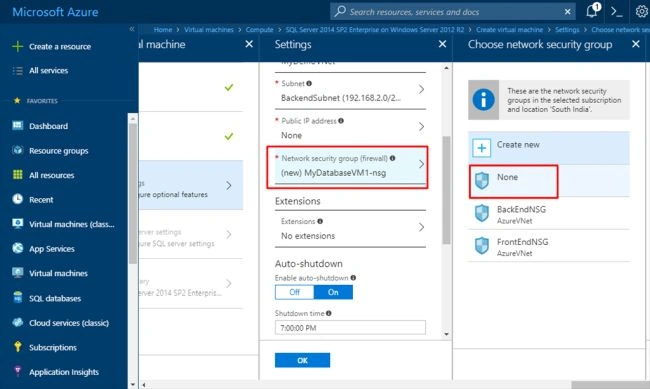The width and height of the screenshot is (650, 389).
Task: Click the Virtual machines monitor icon
Action: pos(17,273)
